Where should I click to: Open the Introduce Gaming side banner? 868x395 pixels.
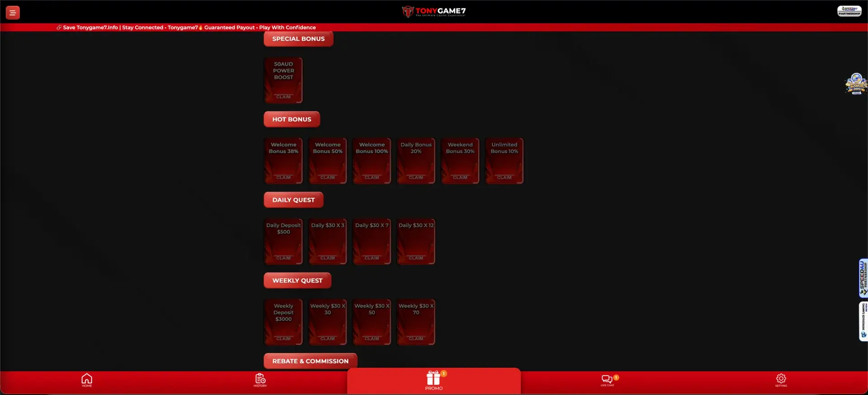point(863,321)
